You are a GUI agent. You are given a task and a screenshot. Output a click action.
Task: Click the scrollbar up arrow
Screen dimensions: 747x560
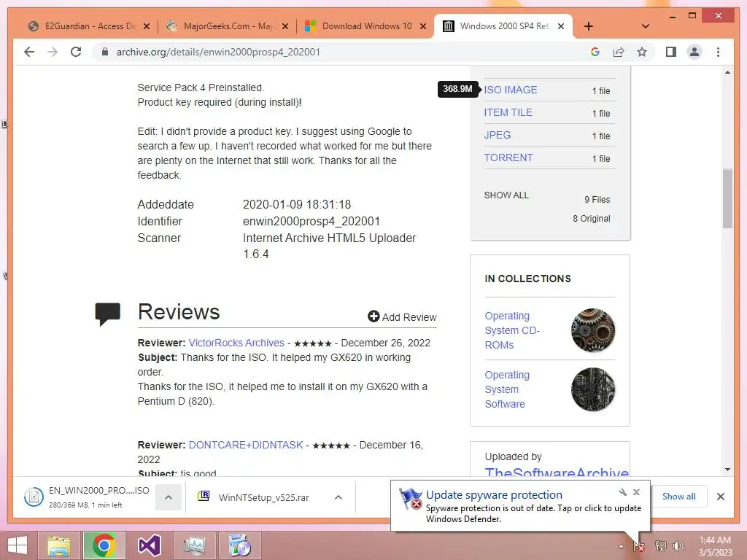pyautogui.click(x=727, y=72)
